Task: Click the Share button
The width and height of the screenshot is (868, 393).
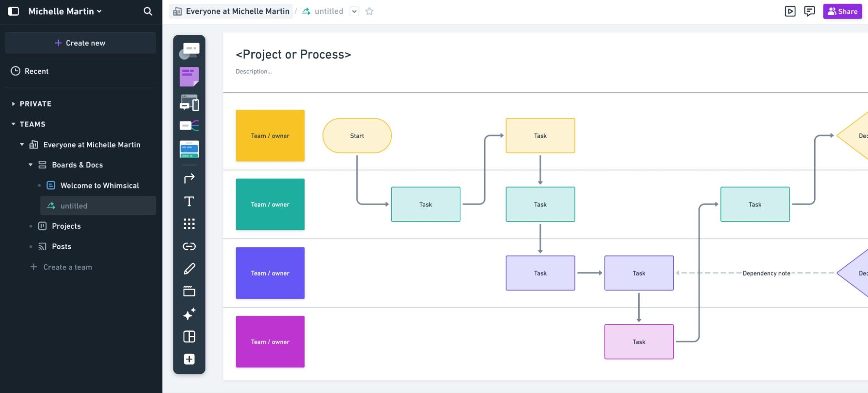Action: click(842, 11)
